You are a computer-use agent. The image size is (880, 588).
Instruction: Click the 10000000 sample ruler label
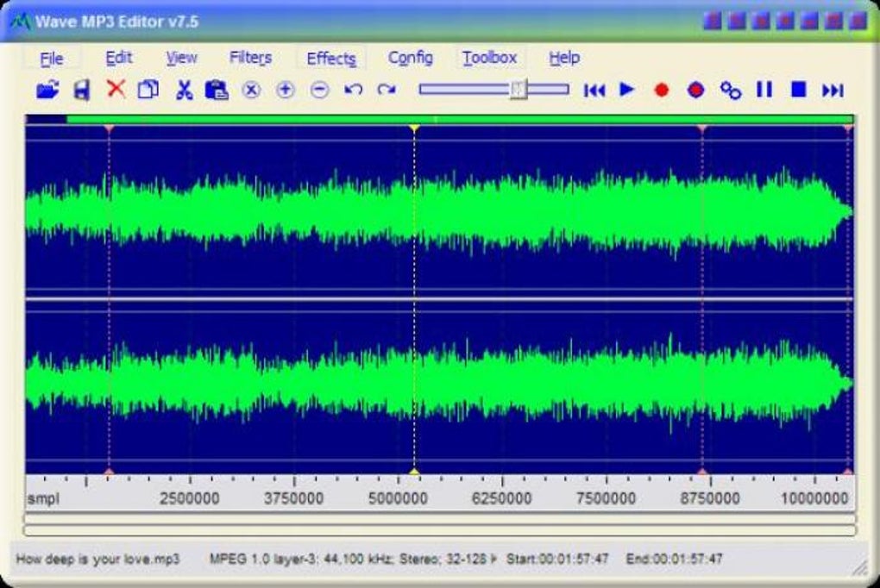(814, 498)
